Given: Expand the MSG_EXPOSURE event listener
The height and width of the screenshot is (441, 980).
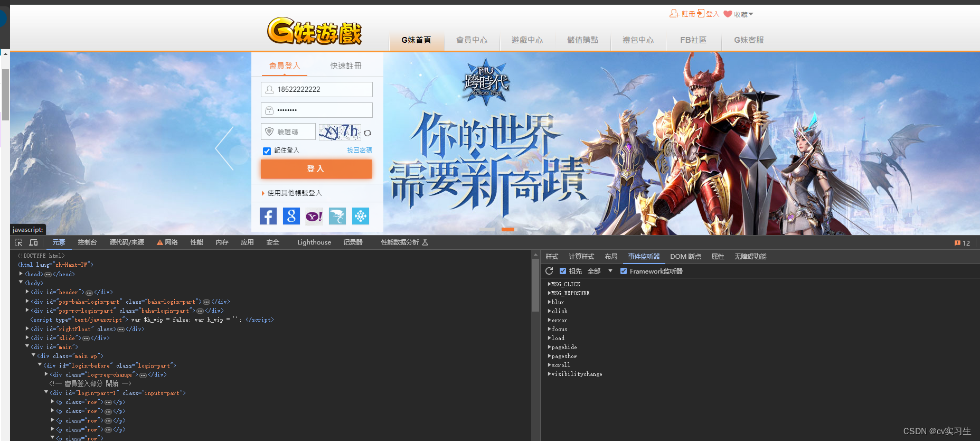Looking at the screenshot, I should click(x=550, y=293).
